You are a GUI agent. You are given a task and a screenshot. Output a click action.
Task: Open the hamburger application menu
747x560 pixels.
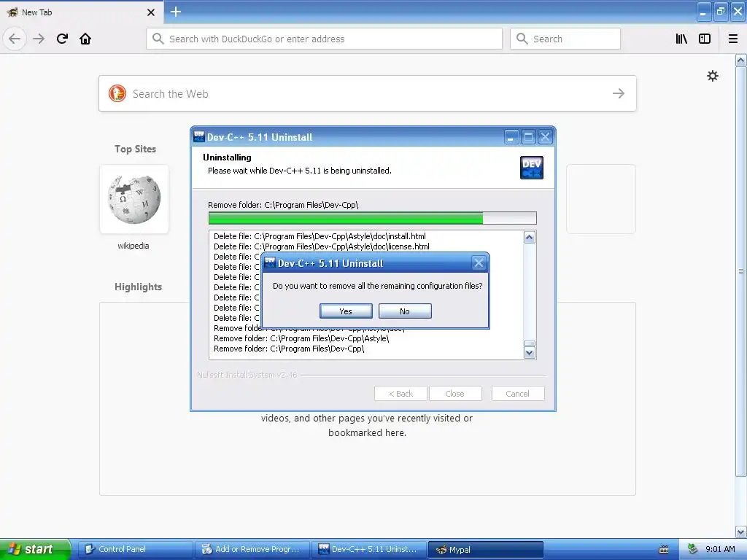pos(732,39)
